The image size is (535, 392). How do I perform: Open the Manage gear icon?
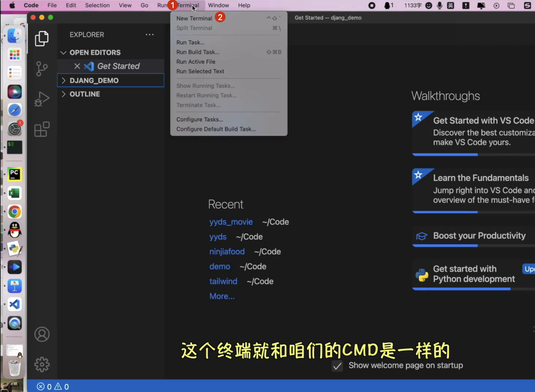42,364
